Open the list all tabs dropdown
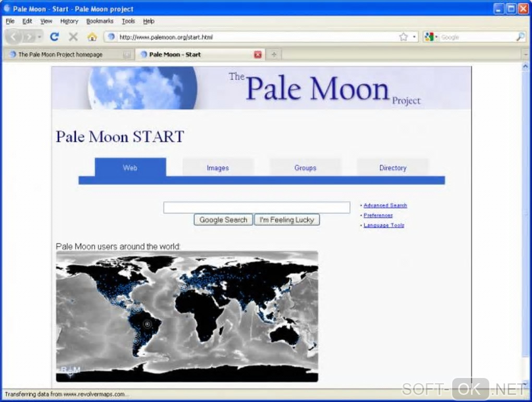This screenshot has height=402, width=532. pyautogui.click(x=526, y=54)
